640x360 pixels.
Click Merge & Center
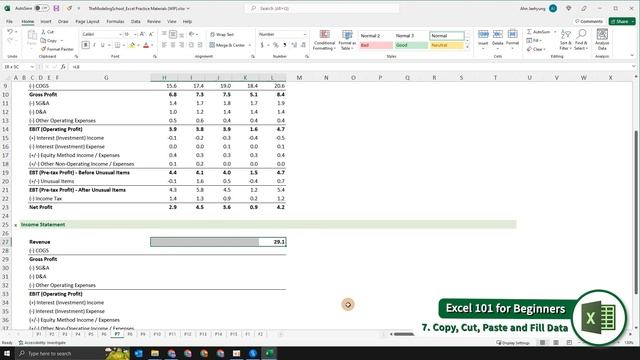point(227,45)
